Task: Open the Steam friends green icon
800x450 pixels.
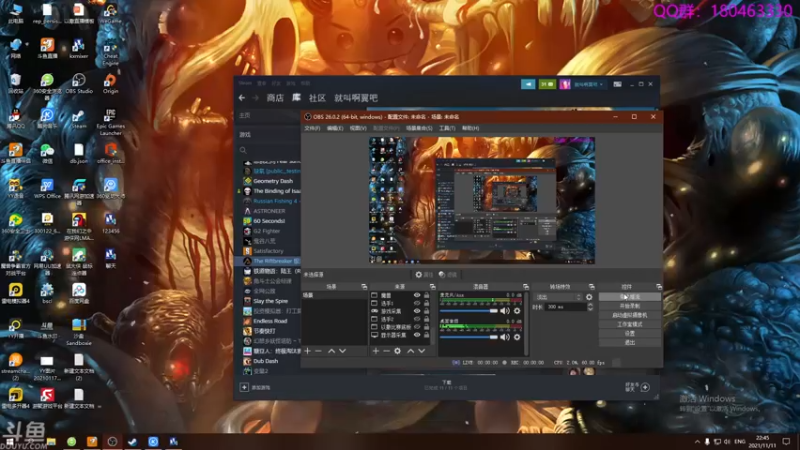Action: 547,84
